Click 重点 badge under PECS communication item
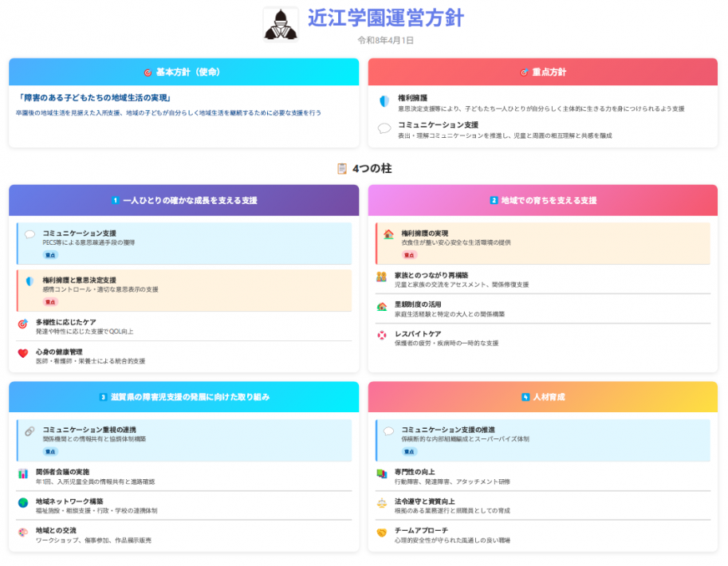The width and height of the screenshot is (728, 566). [50, 255]
